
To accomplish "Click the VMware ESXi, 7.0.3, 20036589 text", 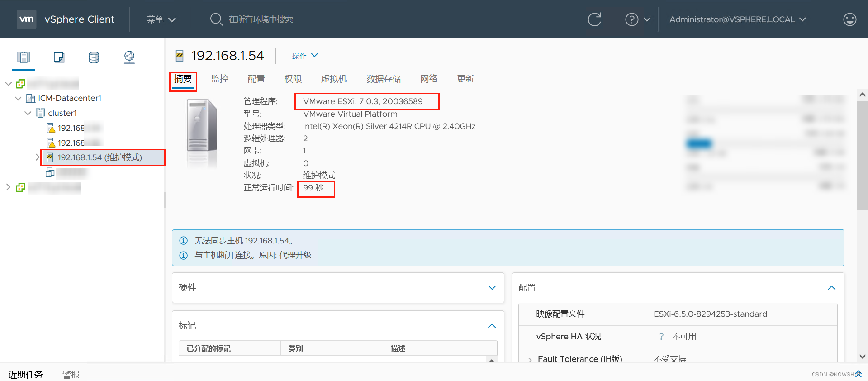I will pyautogui.click(x=363, y=101).
